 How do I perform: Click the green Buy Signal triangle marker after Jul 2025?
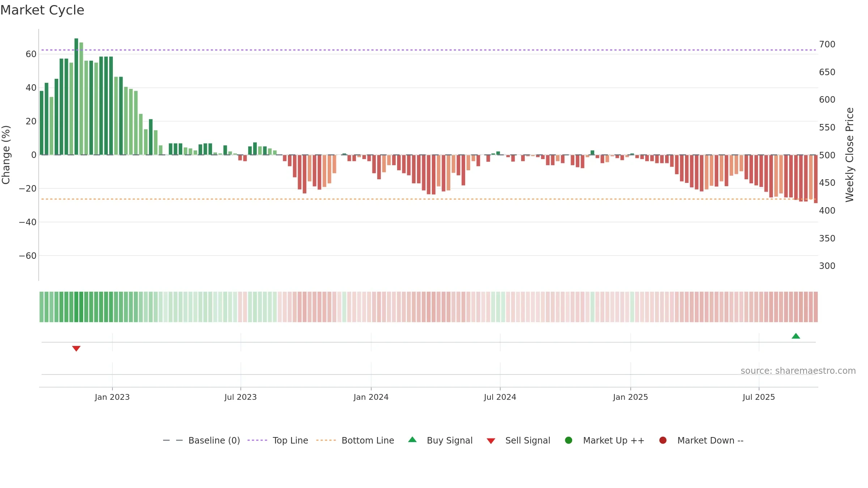click(x=796, y=336)
